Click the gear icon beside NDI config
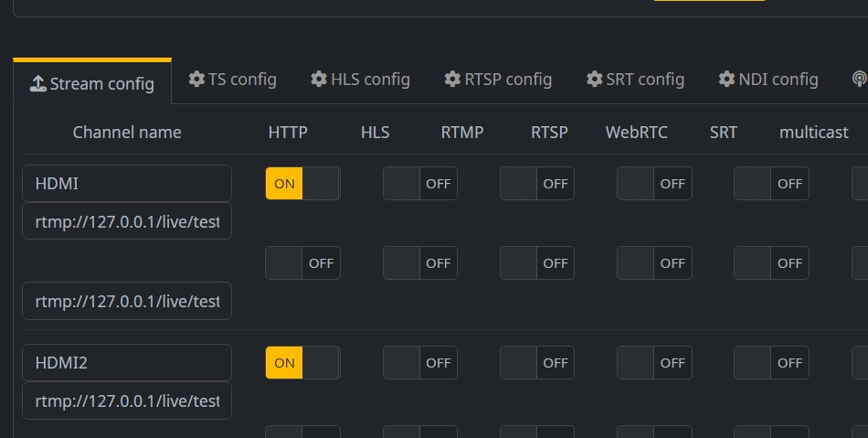The height and width of the screenshot is (438, 868). point(726,80)
